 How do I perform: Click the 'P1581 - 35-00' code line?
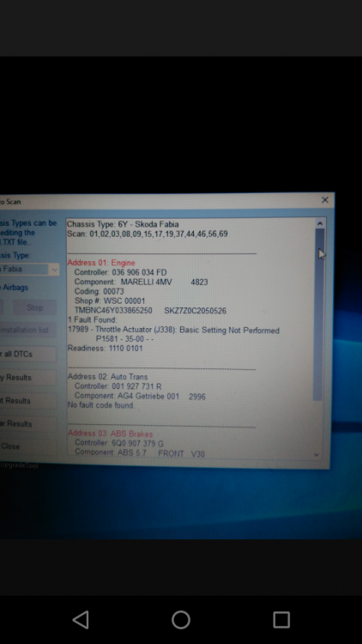pos(124,339)
